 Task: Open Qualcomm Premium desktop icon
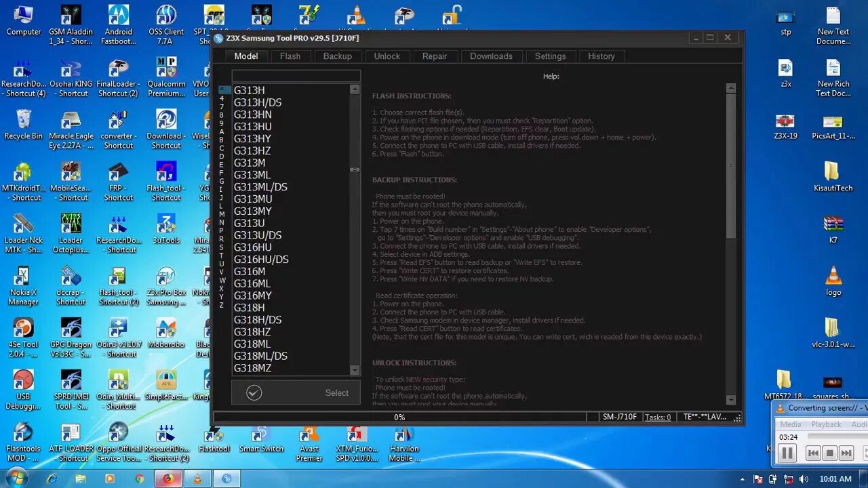click(x=166, y=78)
